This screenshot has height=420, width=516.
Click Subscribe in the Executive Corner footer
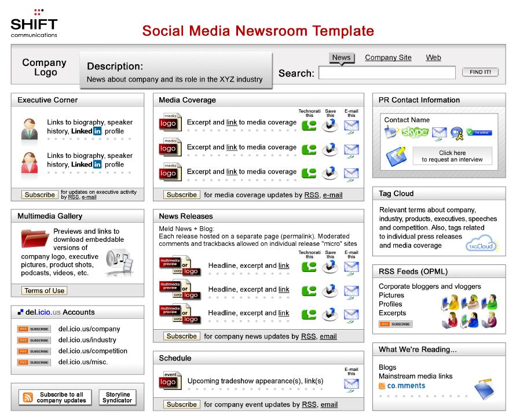pyautogui.click(x=40, y=194)
